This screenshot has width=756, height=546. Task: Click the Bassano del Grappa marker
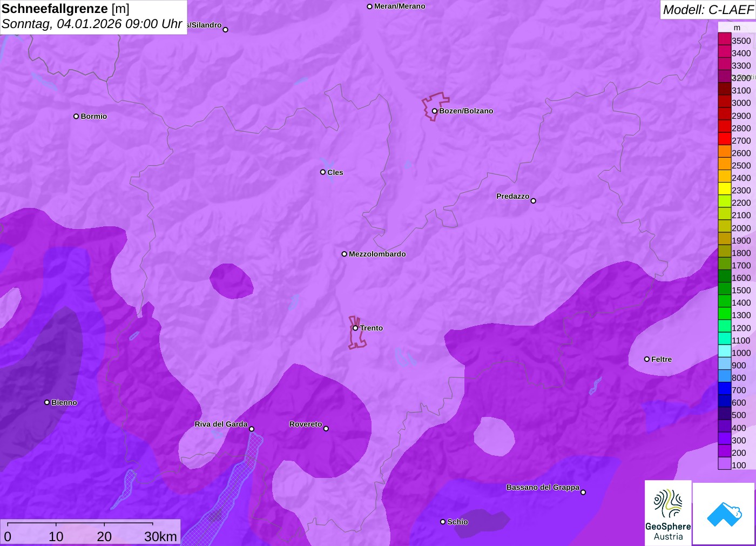pos(583,492)
